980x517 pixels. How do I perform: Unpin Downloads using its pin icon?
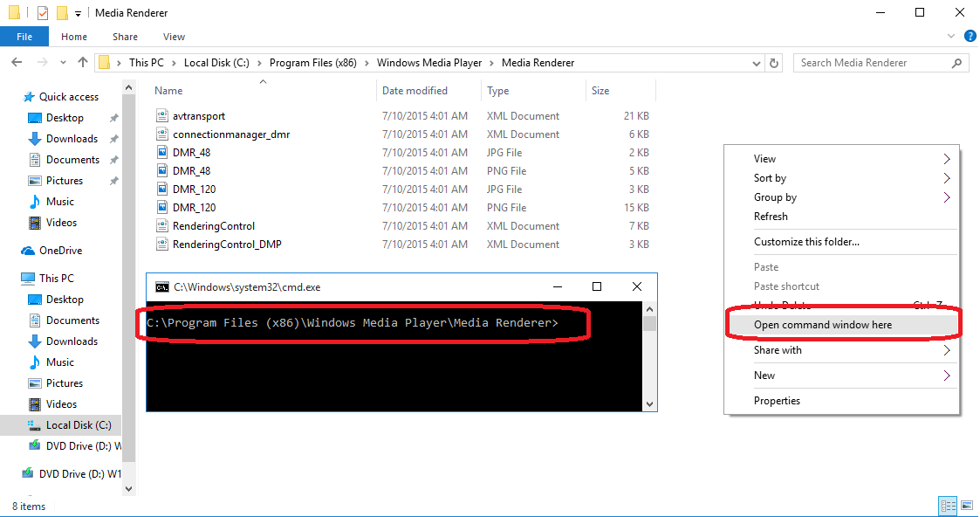point(113,139)
